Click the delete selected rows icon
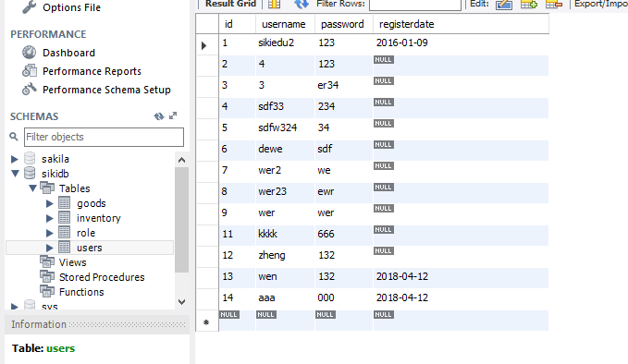Image resolution: width=628 pixels, height=364 pixels. tap(554, 5)
